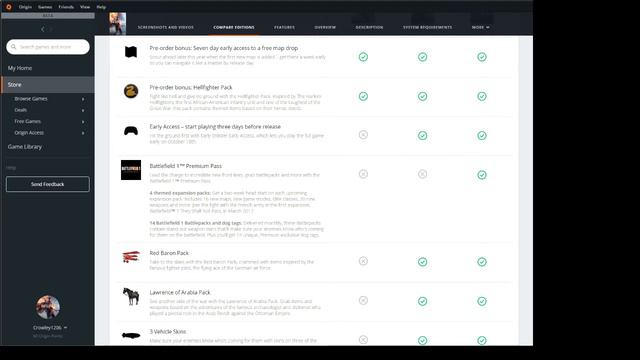
Task: Expand Origin Access submenu arrow
Action: coord(83,133)
